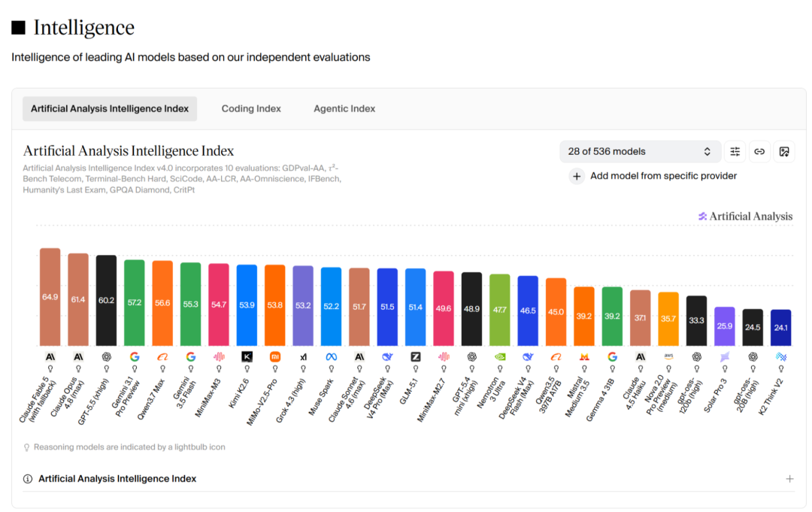This screenshot has width=812, height=512.
Task: Switch to the Coding Index tab
Action: click(x=251, y=109)
